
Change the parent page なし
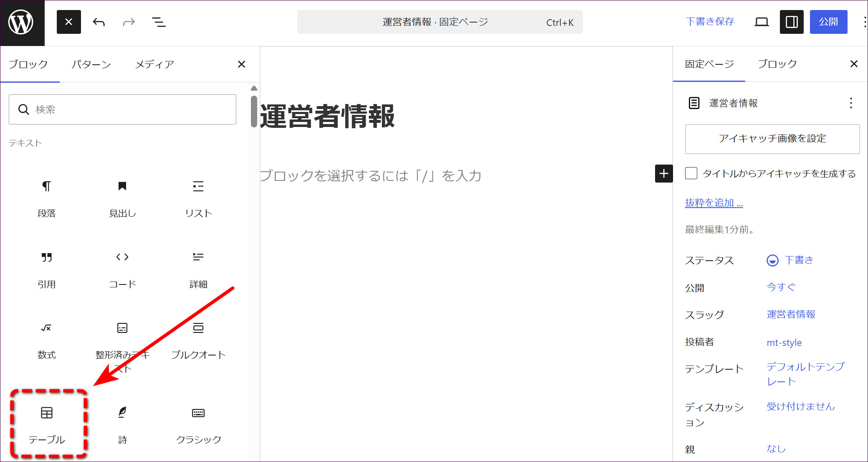pyautogui.click(x=776, y=449)
